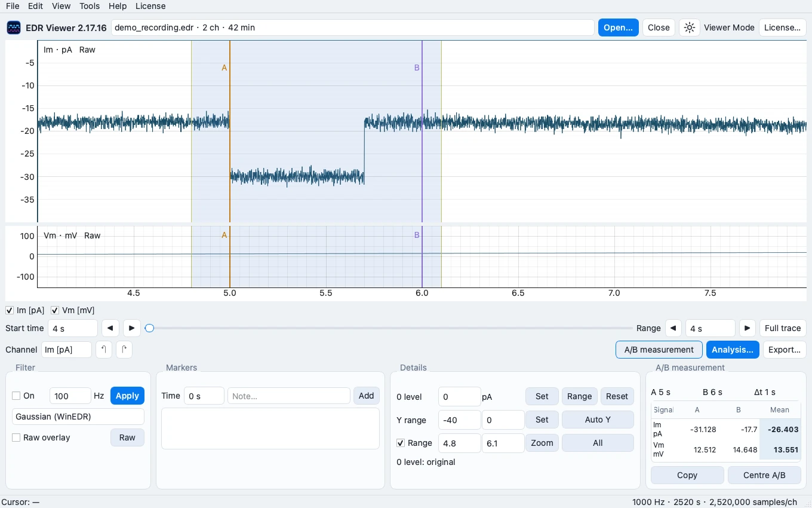Step start time backward arrow
This screenshot has width=812, height=508.
coord(110,328)
